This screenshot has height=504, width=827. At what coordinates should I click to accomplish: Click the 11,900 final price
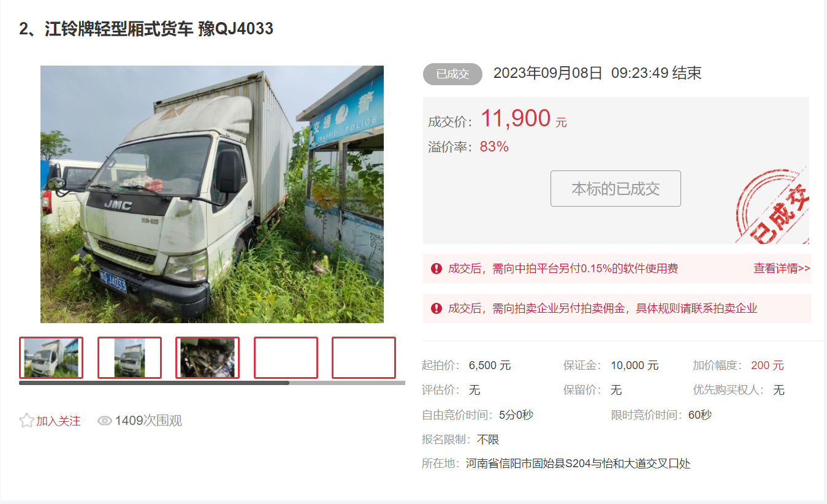[x=516, y=118]
